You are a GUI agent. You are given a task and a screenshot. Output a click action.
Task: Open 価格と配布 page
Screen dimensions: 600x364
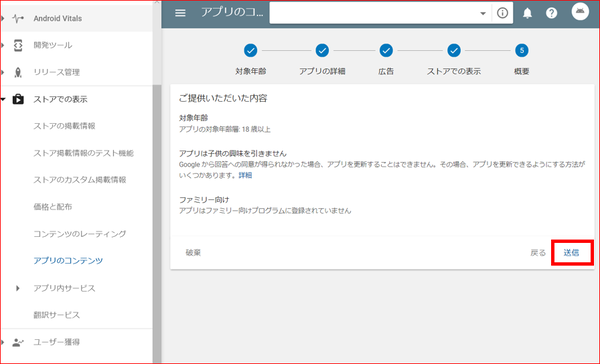53,207
